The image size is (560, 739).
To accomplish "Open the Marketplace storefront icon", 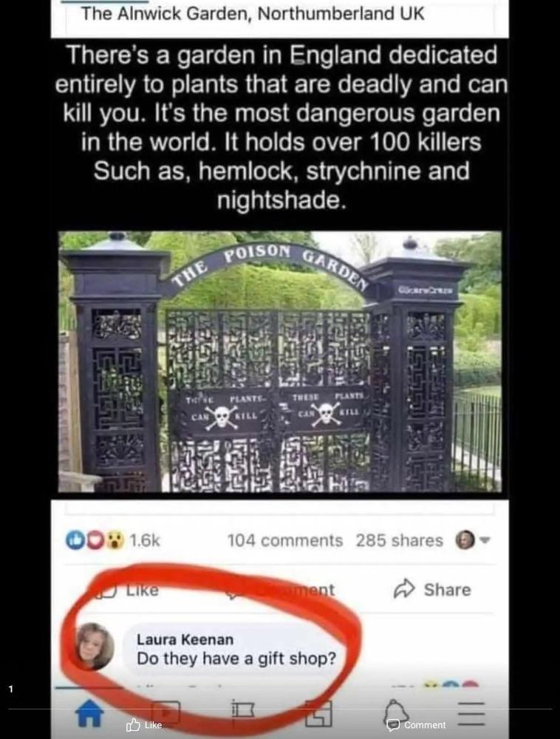I will pyautogui.click(x=318, y=713).
